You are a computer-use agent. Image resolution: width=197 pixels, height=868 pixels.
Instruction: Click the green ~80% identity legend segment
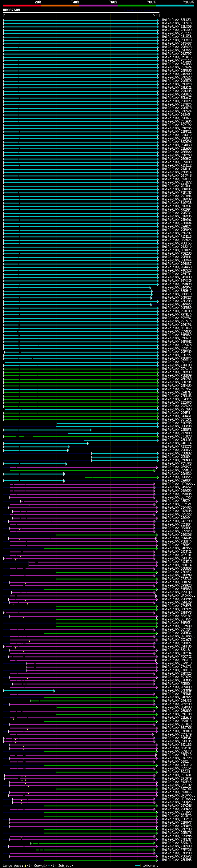[x=137, y=6]
